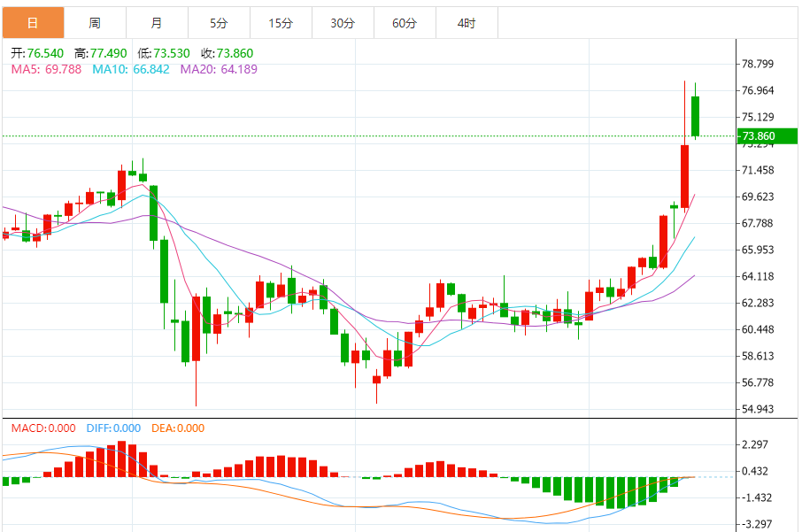Click the 75.129 price axis label
The width and height of the screenshot is (802, 532).
click(758, 117)
